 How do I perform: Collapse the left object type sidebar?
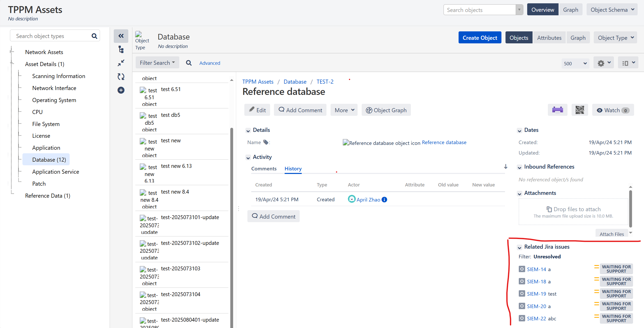point(121,36)
